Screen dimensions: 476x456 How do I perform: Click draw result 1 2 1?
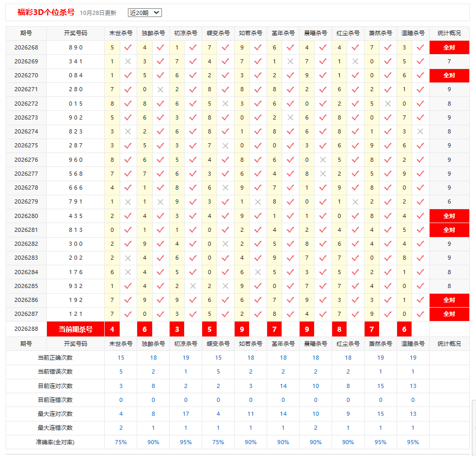[x=76, y=314]
